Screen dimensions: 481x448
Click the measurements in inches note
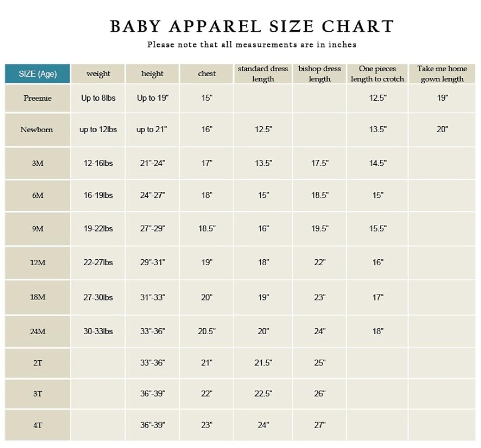(x=252, y=44)
